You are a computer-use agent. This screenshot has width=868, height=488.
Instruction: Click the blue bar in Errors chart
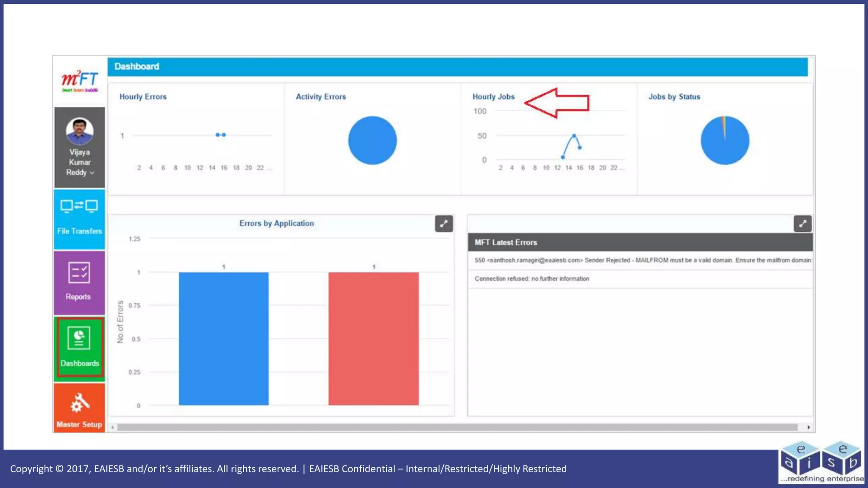coord(223,338)
